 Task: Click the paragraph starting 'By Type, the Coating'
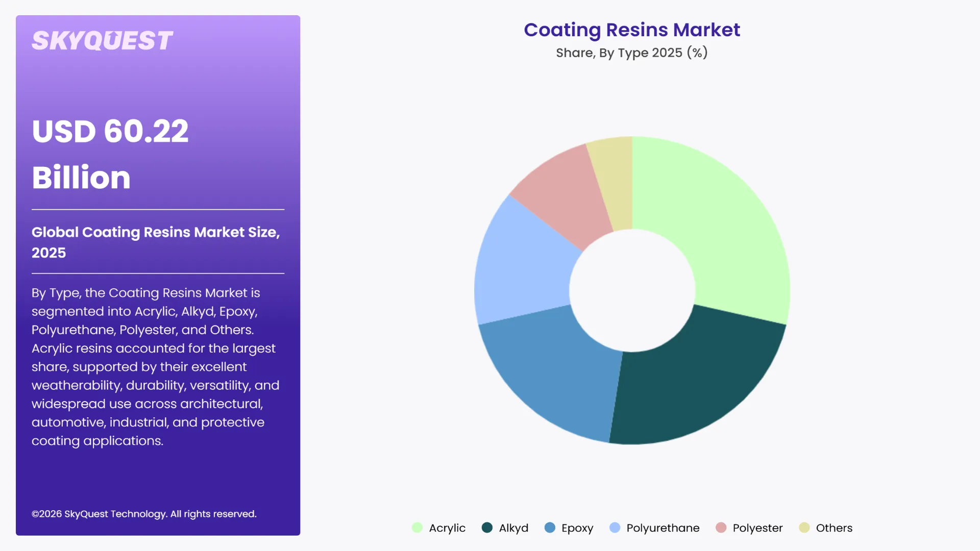click(x=156, y=367)
